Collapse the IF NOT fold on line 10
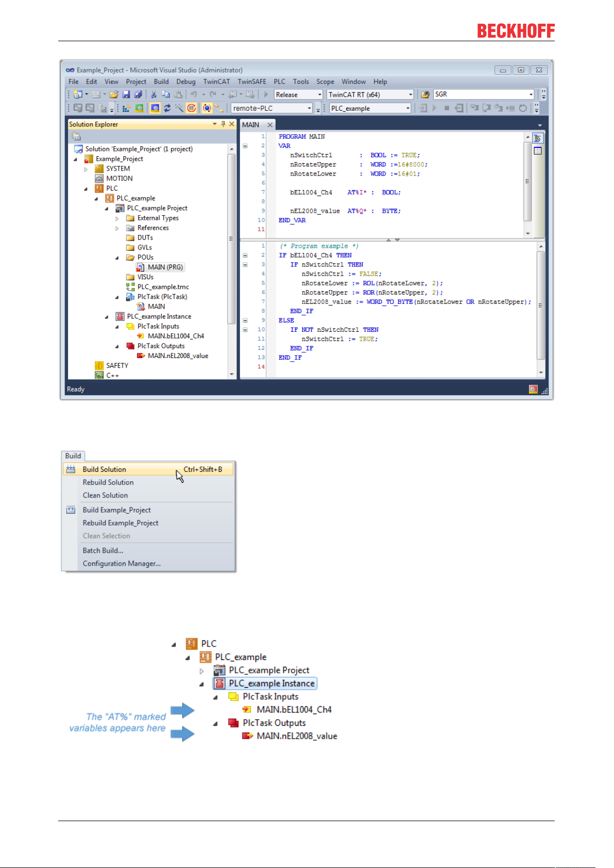Image resolution: width=614 pixels, height=868 pixels. [x=245, y=330]
